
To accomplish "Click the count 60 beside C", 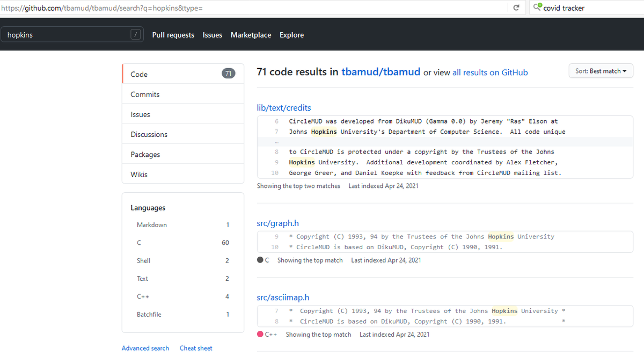I will pos(225,243).
